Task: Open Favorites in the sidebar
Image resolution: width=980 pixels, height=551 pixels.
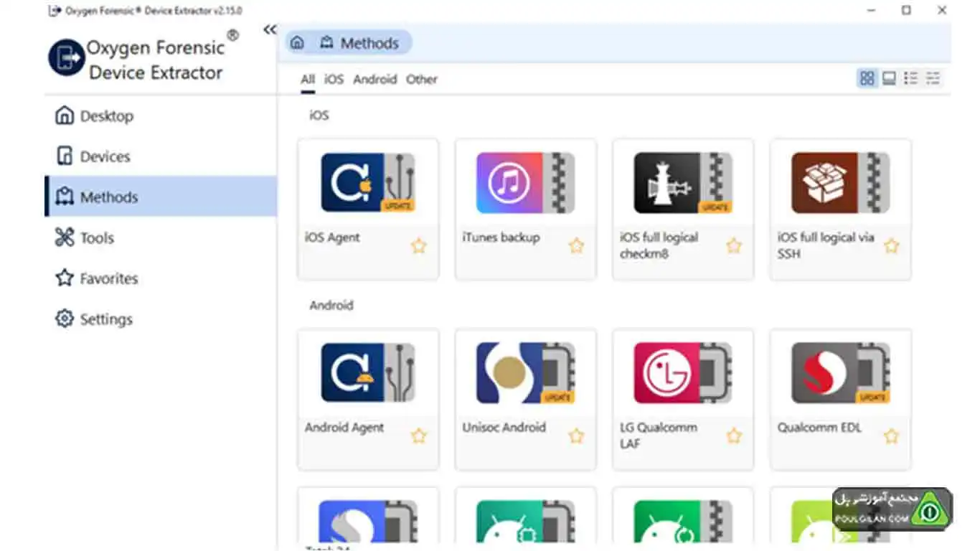Action: [x=161, y=278]
